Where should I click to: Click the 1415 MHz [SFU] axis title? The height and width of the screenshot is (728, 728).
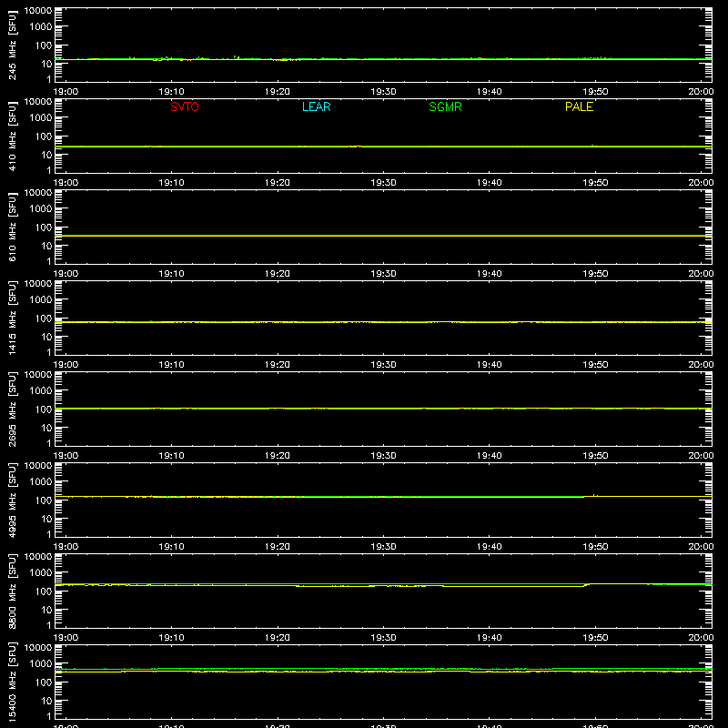pyautogui.click(x=12, y=318)
